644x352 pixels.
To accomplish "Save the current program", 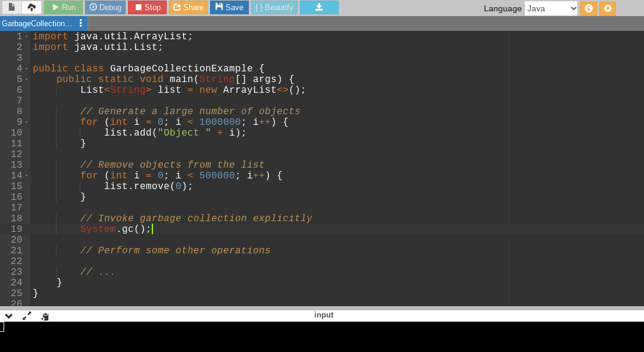I will click(229, 8).
